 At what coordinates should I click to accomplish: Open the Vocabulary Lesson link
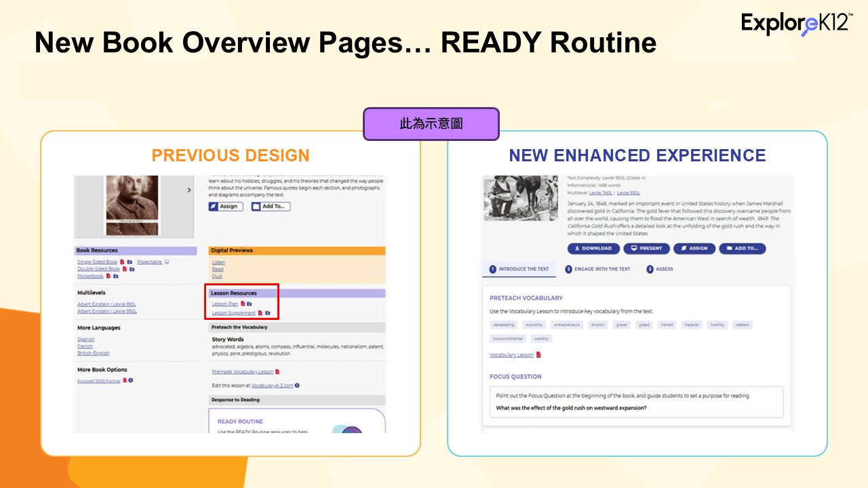click(511, 355)
